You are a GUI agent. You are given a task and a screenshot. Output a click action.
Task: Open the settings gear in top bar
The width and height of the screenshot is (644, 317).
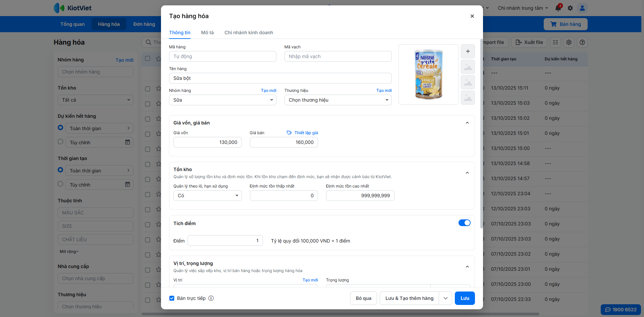click(570, 8)
